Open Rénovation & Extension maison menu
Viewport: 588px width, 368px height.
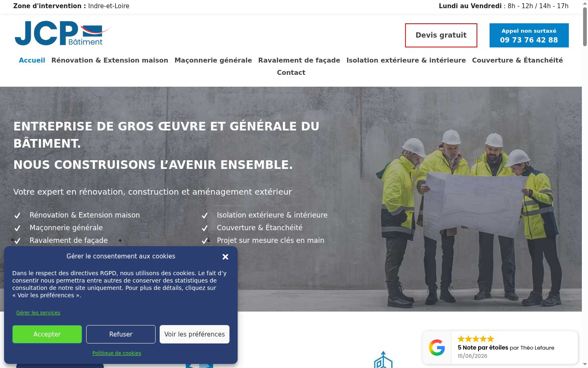tap(110, 60)
